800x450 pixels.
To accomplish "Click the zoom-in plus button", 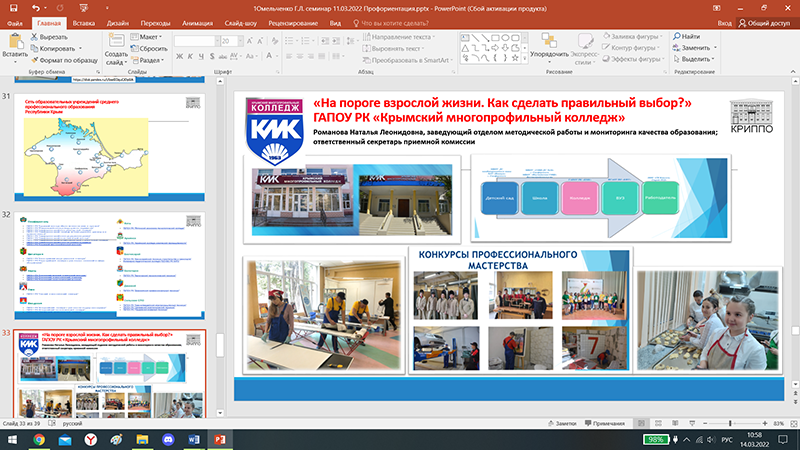I will pos(764,423).
